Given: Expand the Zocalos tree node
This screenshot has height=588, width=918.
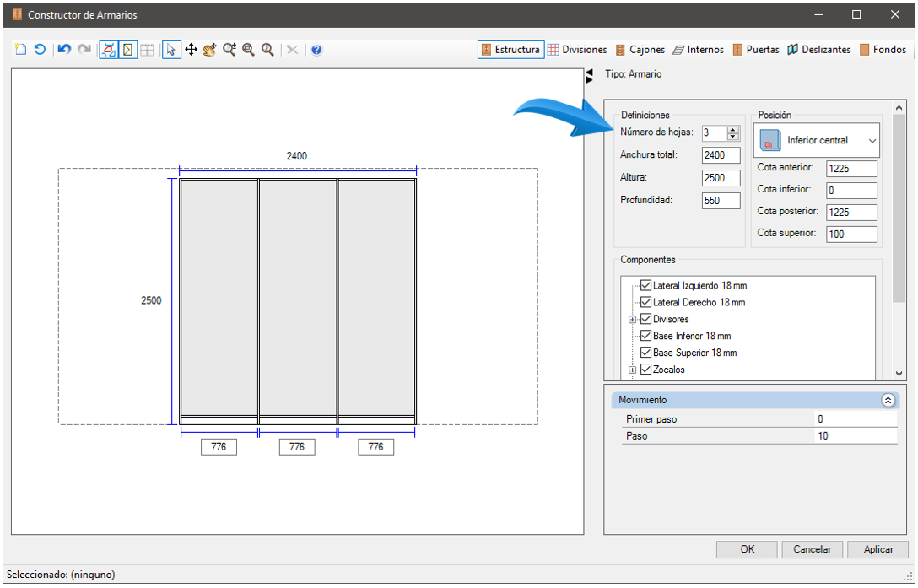Looking at the screenshot, I should coord(632,370).
